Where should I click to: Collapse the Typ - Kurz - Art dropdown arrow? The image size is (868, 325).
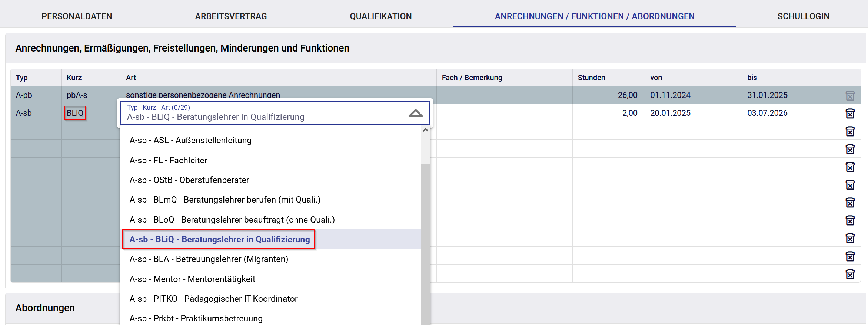(x=415, y=114)
